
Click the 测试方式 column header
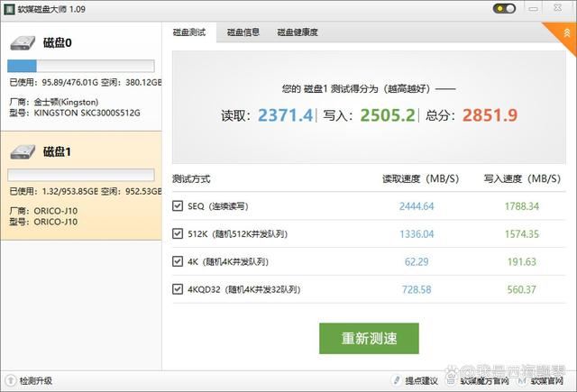coord(191,179)
